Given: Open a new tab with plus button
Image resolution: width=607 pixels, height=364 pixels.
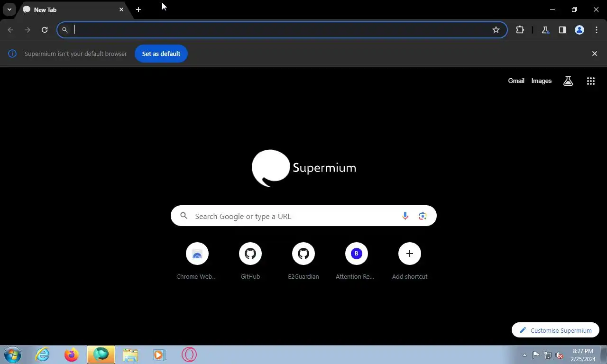Looking at the screenshot, I should click(138, 9).
